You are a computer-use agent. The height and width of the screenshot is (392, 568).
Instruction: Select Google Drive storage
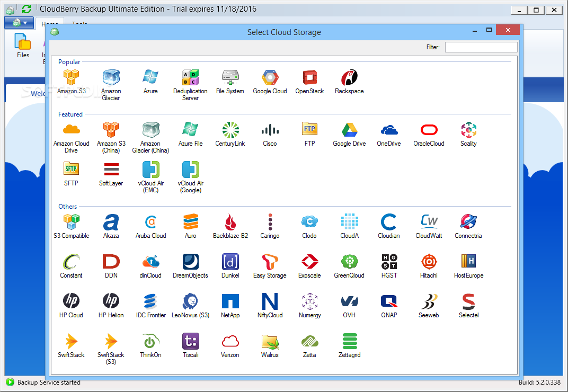pos(349,135)
